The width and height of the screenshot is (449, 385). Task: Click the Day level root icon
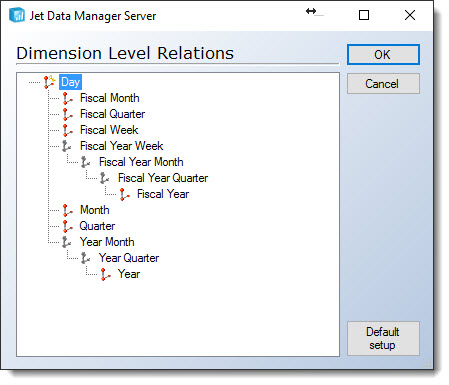[x=49, y=82]
